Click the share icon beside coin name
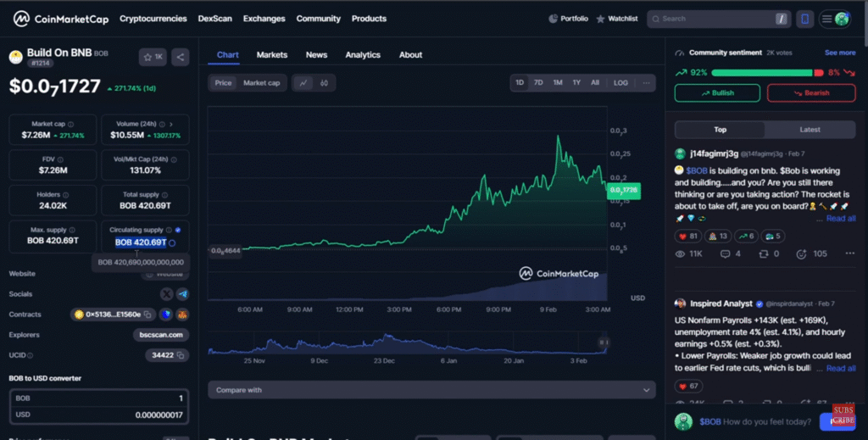This screenshot has height=440, width=868. pyautogui.click(x=180, y=57)
